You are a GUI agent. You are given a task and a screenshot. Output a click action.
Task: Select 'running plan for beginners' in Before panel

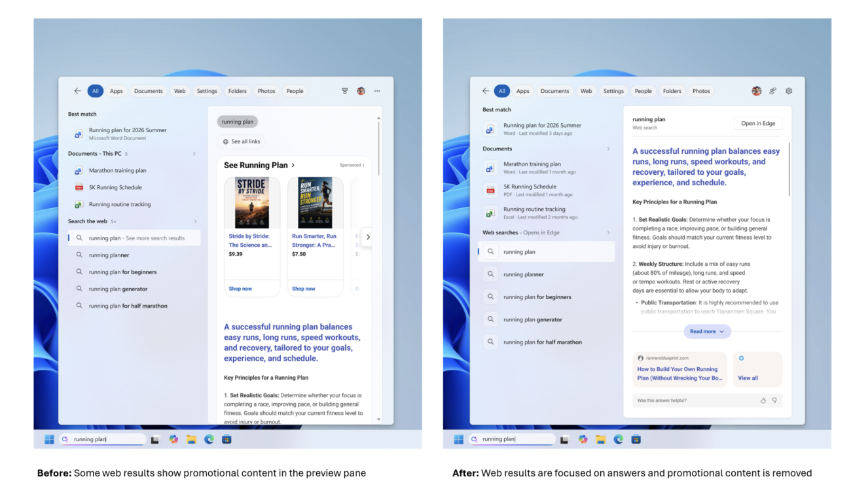coord(134,272)
